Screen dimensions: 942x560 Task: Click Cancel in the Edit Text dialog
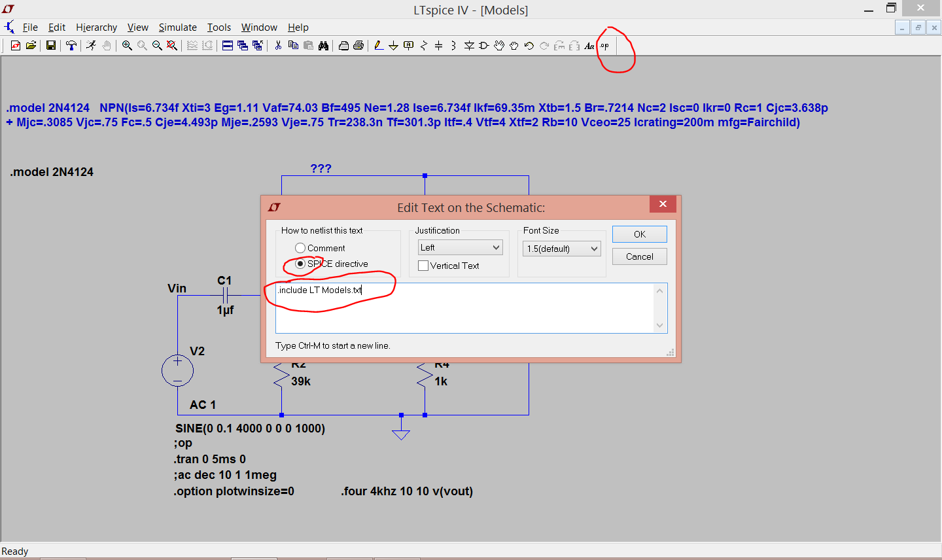[x=640, y=256]
